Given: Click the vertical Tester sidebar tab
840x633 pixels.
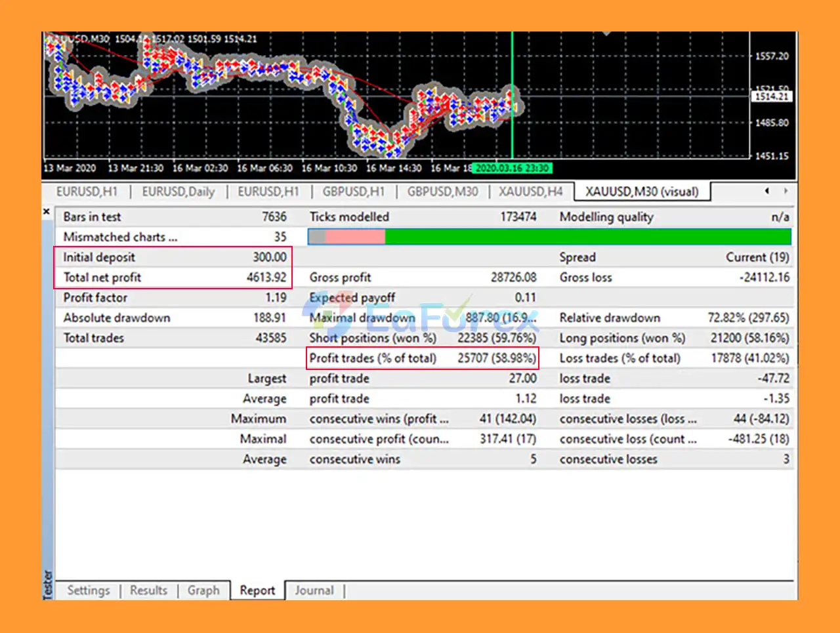Looking at the screenshot, I should (x=46, y=584).
